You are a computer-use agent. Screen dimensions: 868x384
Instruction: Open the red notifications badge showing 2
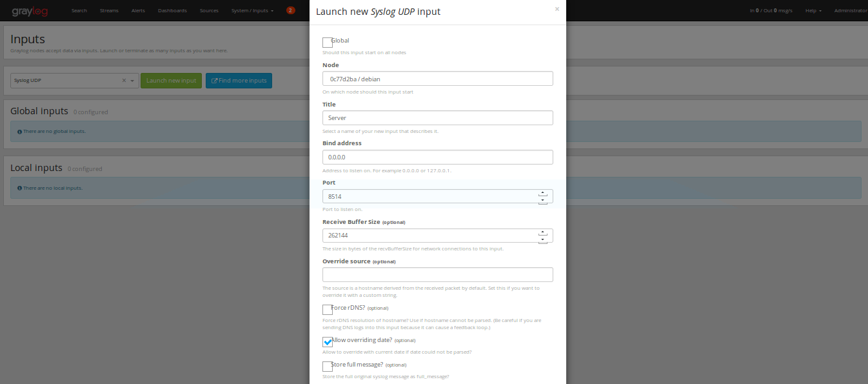coord(290,10)
